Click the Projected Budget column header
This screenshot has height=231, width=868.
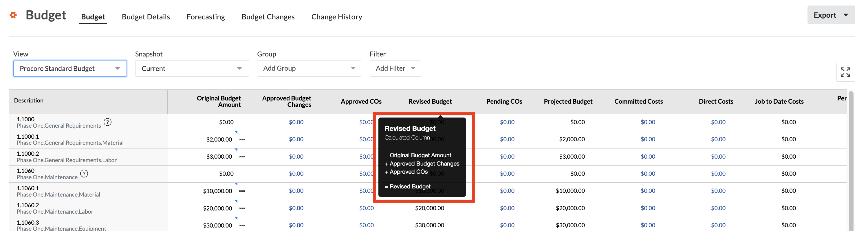[x=568, y=101]
